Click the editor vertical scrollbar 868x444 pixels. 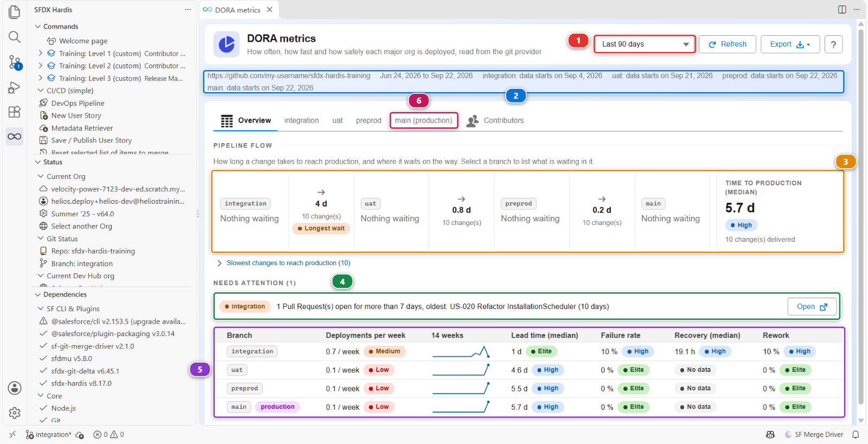point(860,217)
